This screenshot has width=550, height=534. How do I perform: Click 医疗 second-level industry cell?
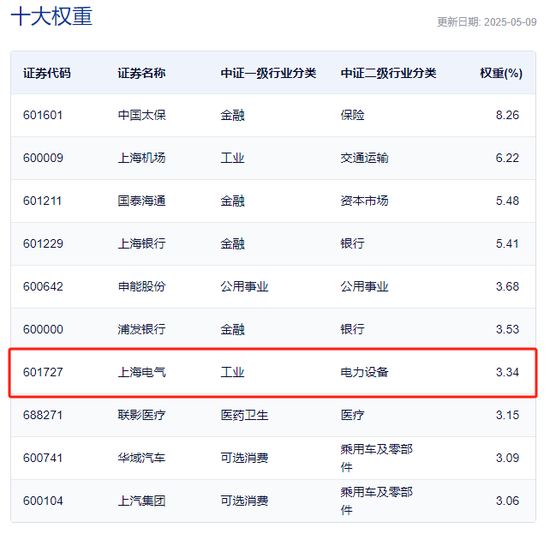pyautogui.click(x=353, y=415)
